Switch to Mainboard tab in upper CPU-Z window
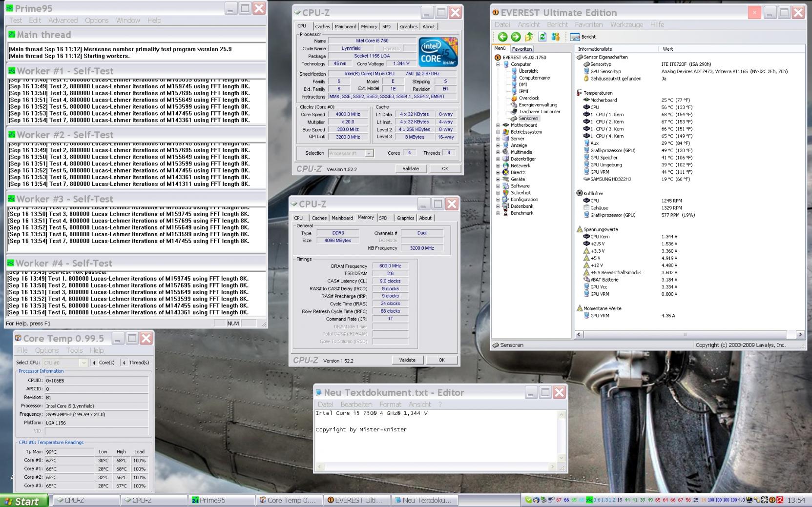 pos(346,26)
